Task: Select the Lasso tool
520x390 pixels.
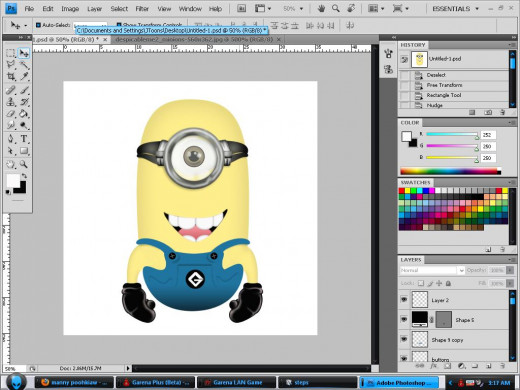Action: point(11,65)
